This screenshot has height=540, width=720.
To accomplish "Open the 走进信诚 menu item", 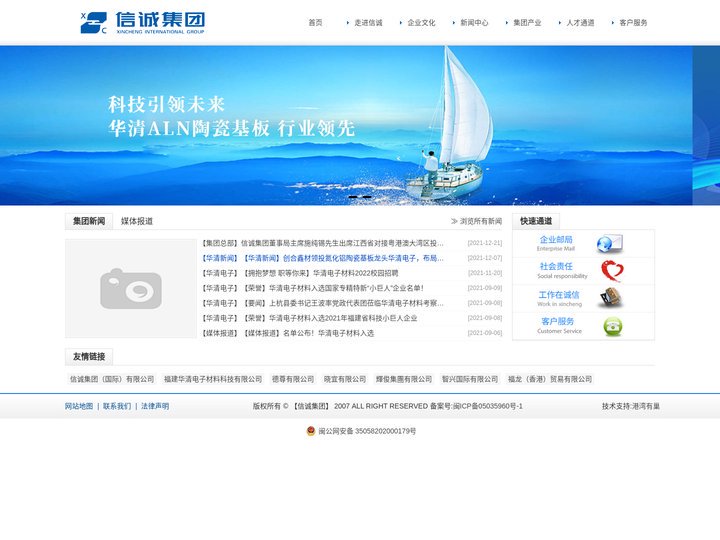I will [x=368, y=22].
